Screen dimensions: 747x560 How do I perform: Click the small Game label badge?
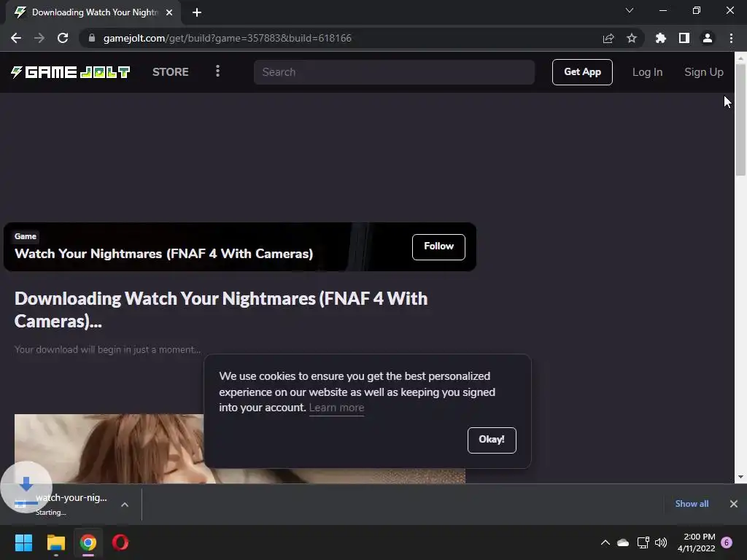(26, 236)
